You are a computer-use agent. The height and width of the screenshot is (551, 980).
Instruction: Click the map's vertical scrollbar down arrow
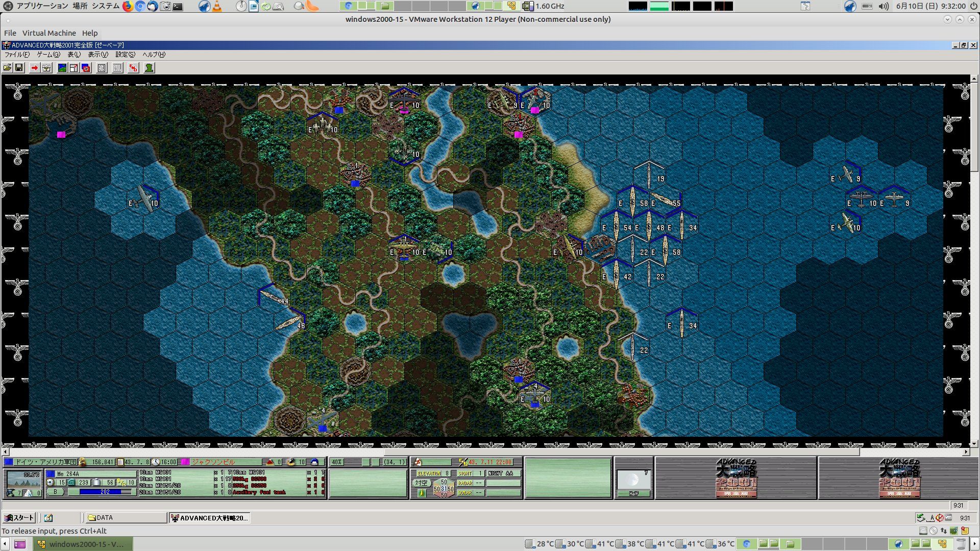point(974,443)
